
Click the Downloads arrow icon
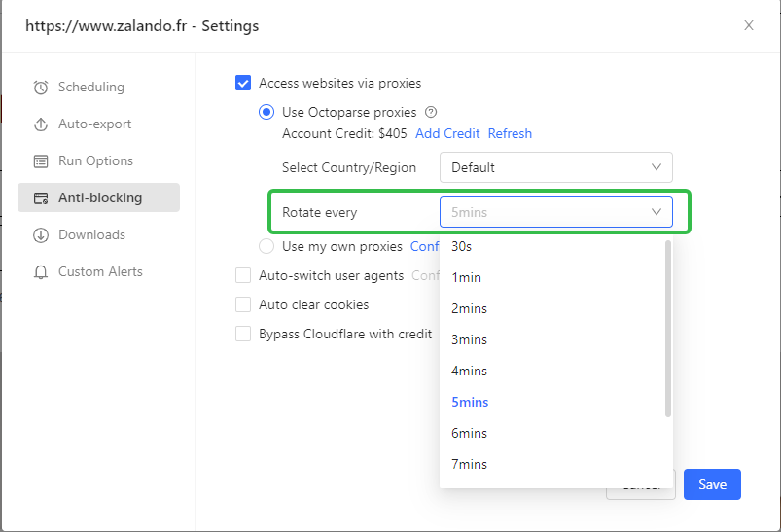pos(41,235)
